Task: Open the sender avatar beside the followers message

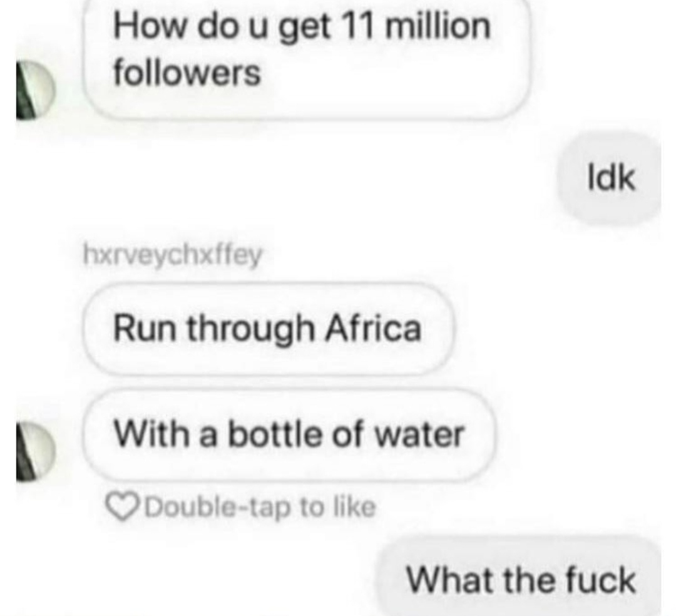Action: (x=35, y=90)
